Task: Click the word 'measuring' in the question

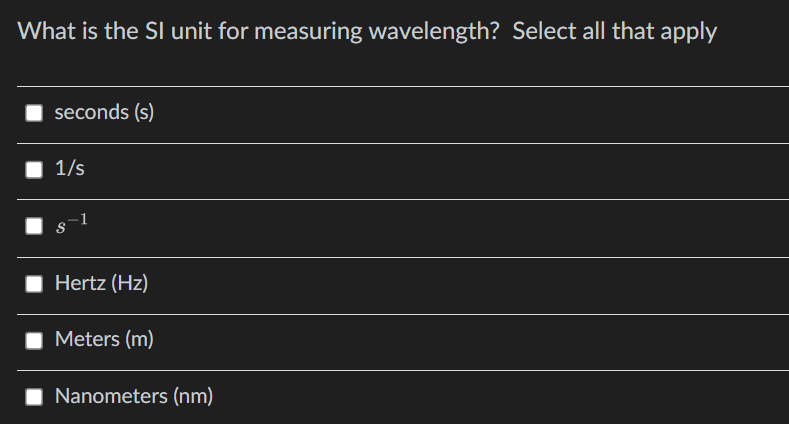Action: 315,31
